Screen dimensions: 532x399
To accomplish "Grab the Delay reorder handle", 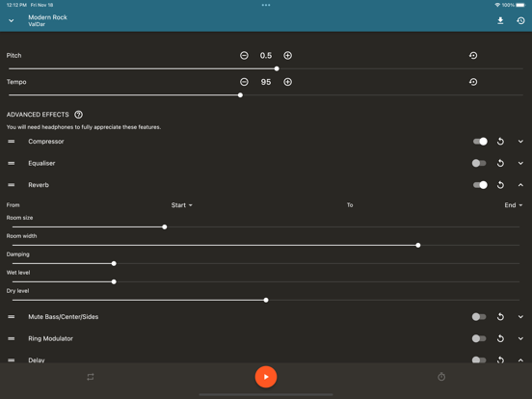I will point(12,360).
